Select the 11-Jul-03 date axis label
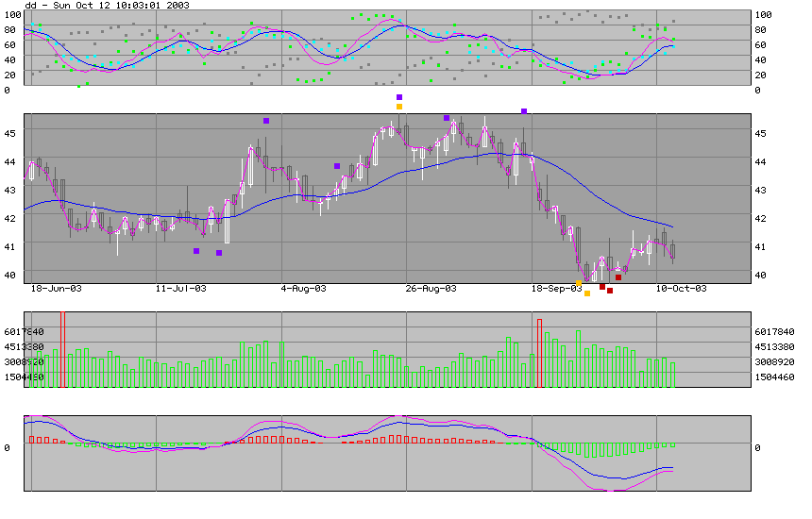The image size is (812, 519). 179,289
